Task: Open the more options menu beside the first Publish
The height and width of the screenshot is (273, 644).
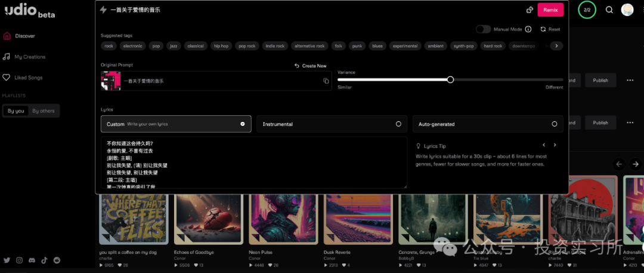Action: tap(630, 80)
